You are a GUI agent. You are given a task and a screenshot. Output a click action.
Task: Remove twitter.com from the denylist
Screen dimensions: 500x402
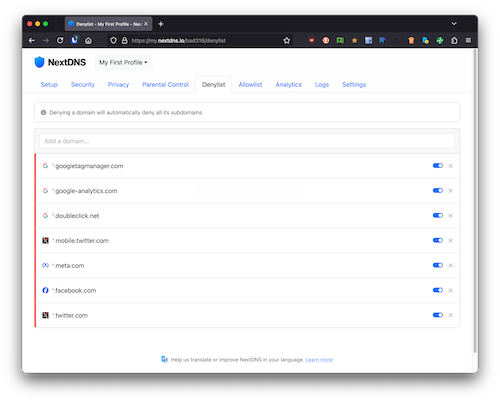click(x=450, y=315)
